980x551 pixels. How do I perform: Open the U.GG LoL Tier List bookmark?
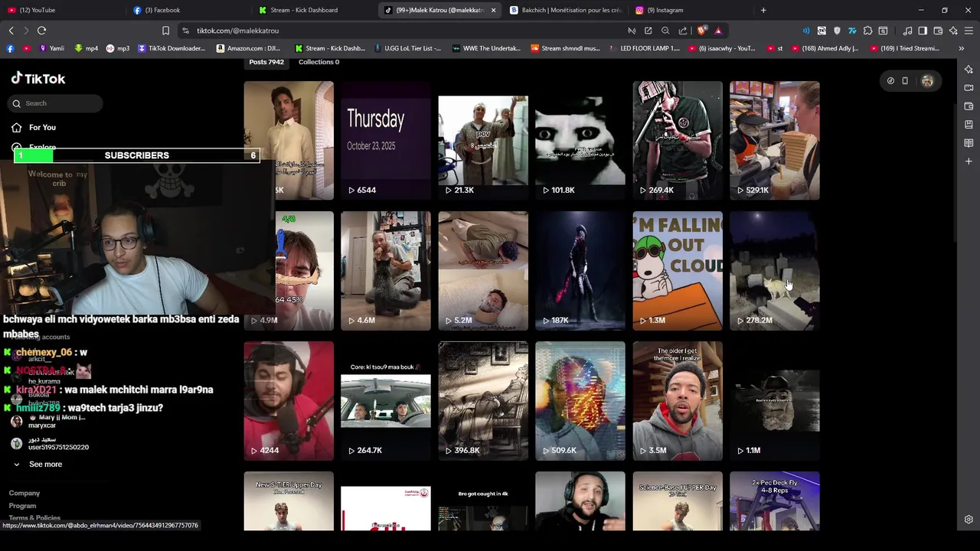407,48
